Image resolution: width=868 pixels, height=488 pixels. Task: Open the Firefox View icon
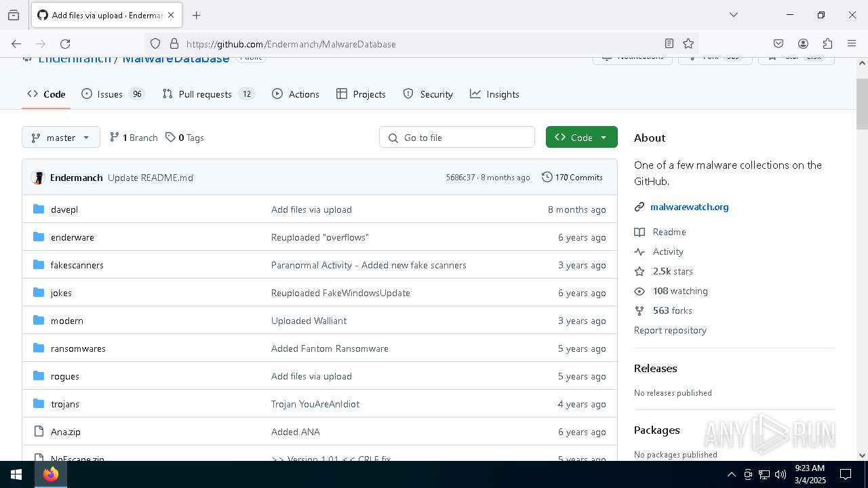point(14,15)
